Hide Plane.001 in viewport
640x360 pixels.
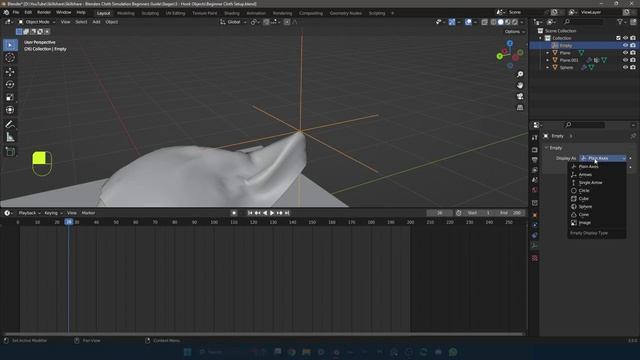click(x=625, y=60)
